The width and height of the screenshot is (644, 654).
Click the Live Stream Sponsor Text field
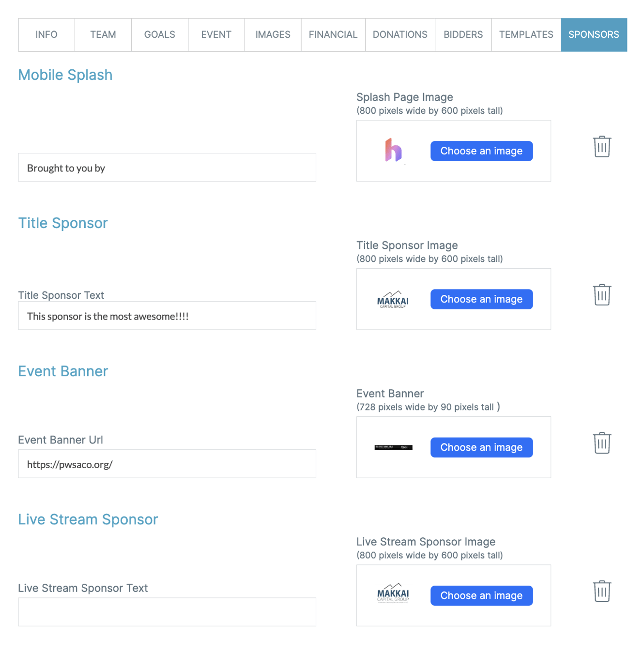(167, 612)
